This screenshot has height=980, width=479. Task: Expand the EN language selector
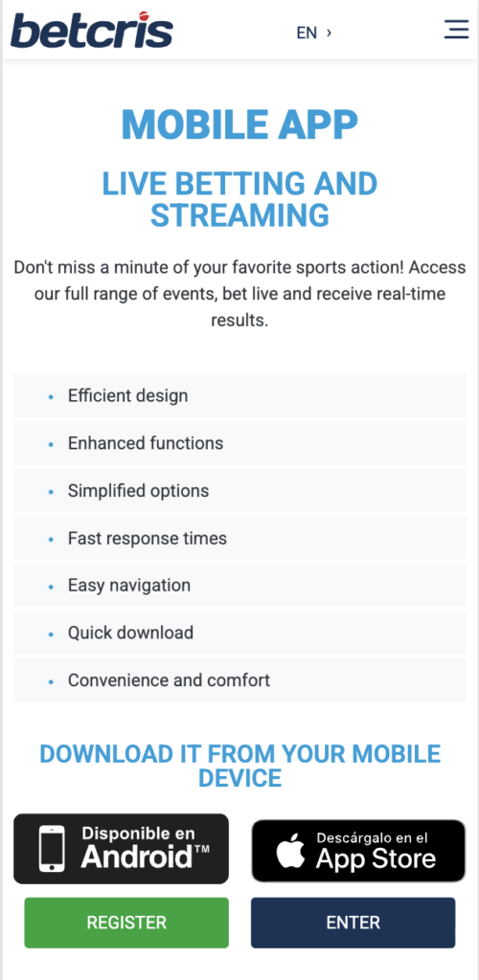pyautogui.click(x=314, y=33)
